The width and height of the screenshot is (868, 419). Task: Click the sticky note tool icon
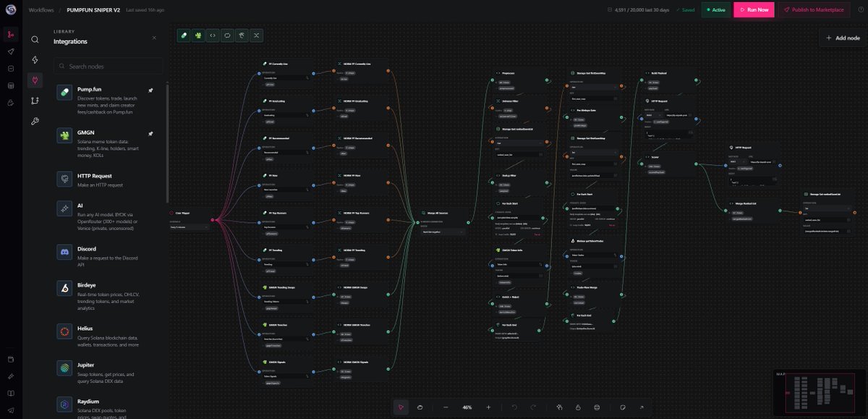(x=623, y=407)
